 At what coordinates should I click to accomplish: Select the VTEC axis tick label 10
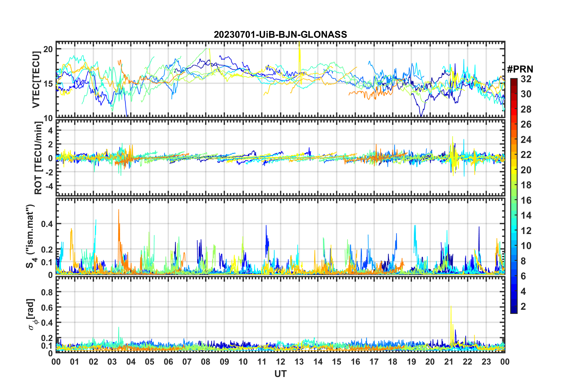48,118
